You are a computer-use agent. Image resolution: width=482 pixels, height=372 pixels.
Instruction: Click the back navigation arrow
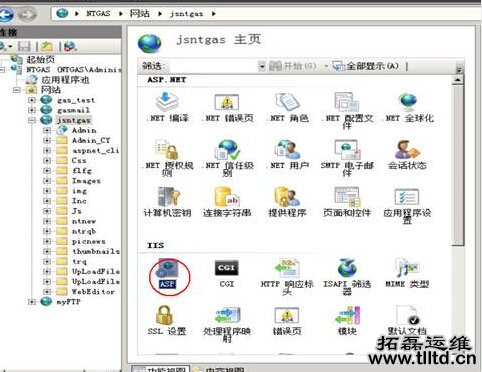(6, 14)
